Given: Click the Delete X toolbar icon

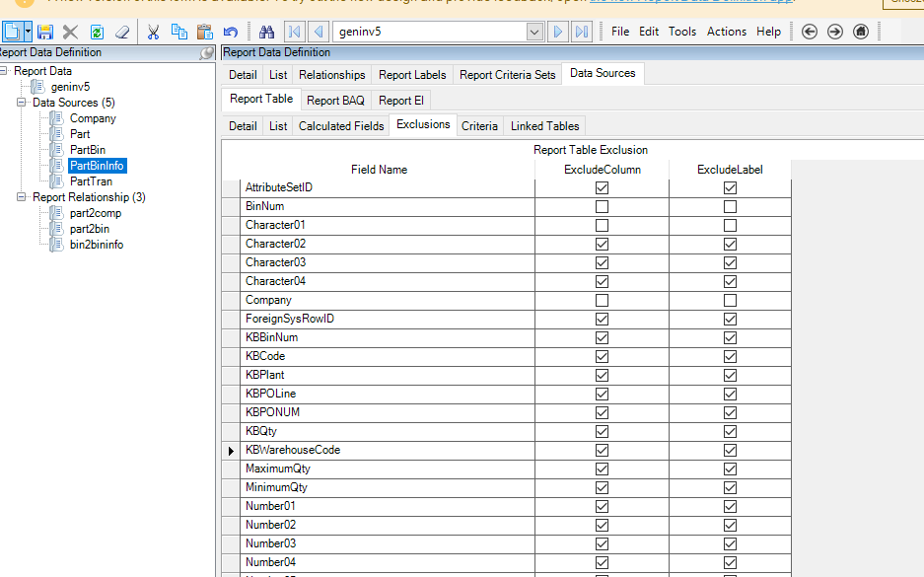Looking at the screenshot, I should (x=70, y=32).
